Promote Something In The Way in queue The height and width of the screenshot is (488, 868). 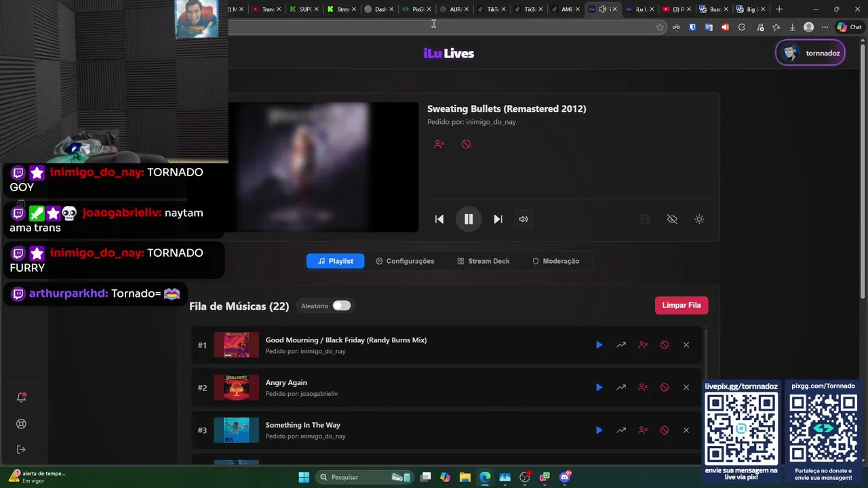(x=620, y=430)
